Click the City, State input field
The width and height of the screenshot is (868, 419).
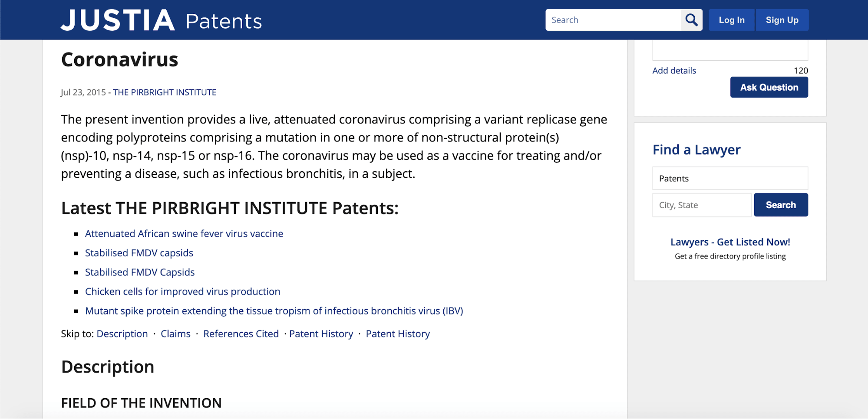701,205
